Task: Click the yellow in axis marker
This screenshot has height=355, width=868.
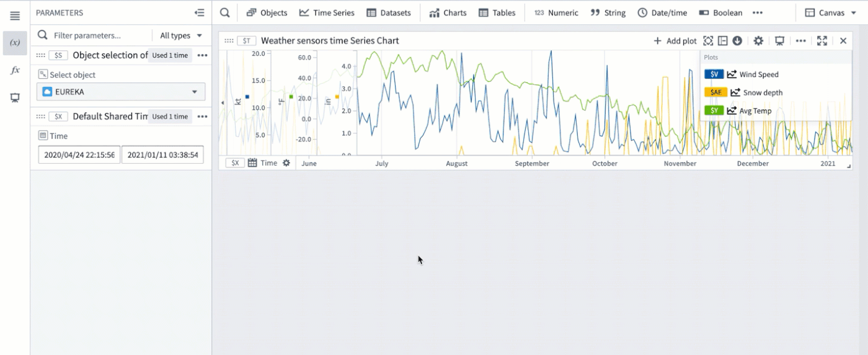Action: click(x=337, y=97)
